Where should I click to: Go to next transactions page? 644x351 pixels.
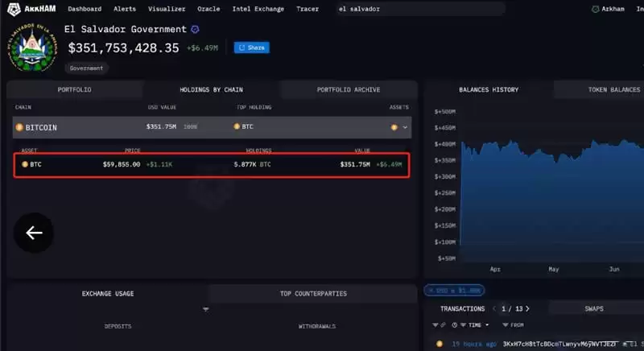(x=528, y=308)
